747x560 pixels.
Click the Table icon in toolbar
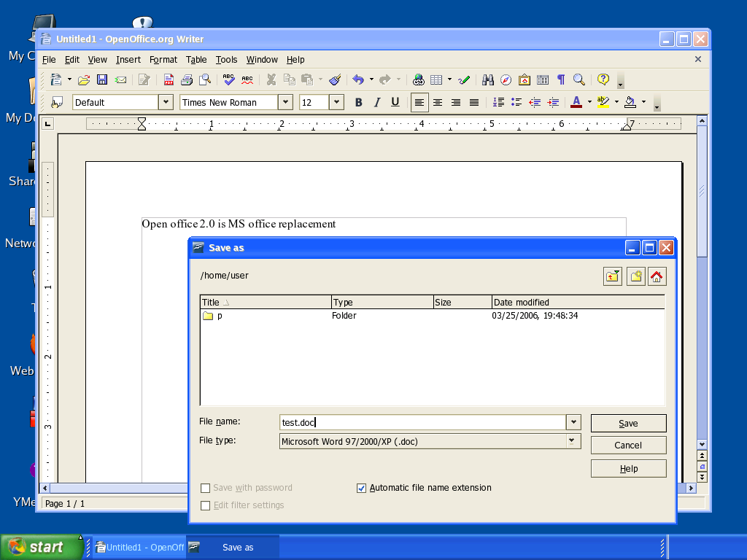pyautogui.click(x=436, y=79)
